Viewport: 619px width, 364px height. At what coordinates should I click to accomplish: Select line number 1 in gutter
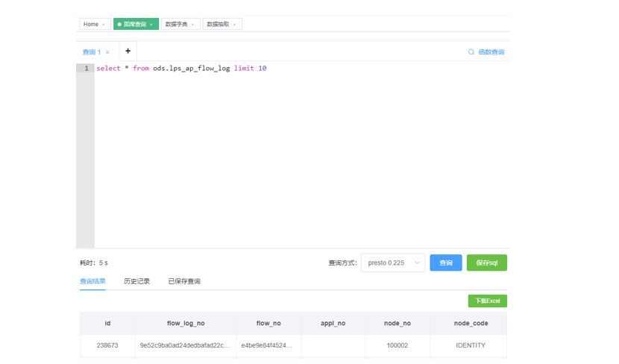(x=86, y=69)
